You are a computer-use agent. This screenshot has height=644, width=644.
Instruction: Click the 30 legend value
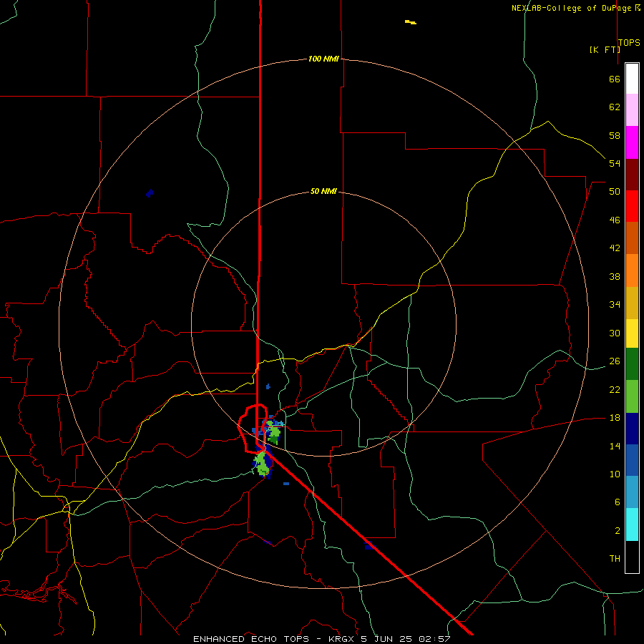(x=615, y=333)
